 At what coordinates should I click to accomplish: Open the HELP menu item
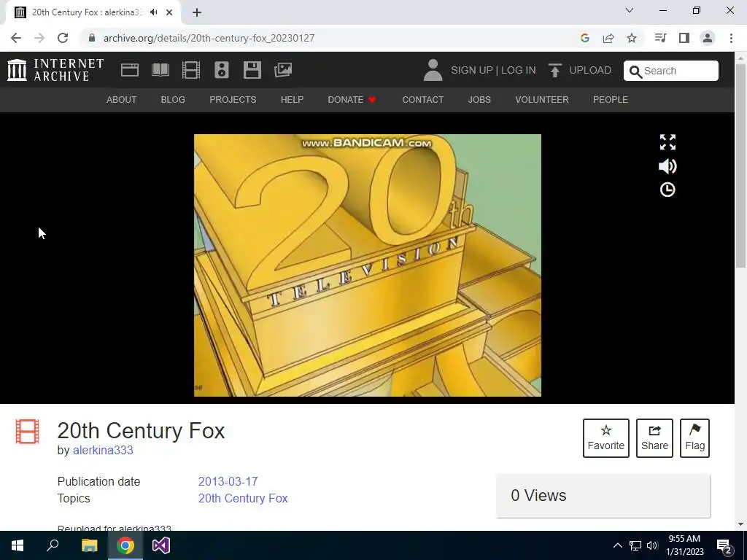292,99
